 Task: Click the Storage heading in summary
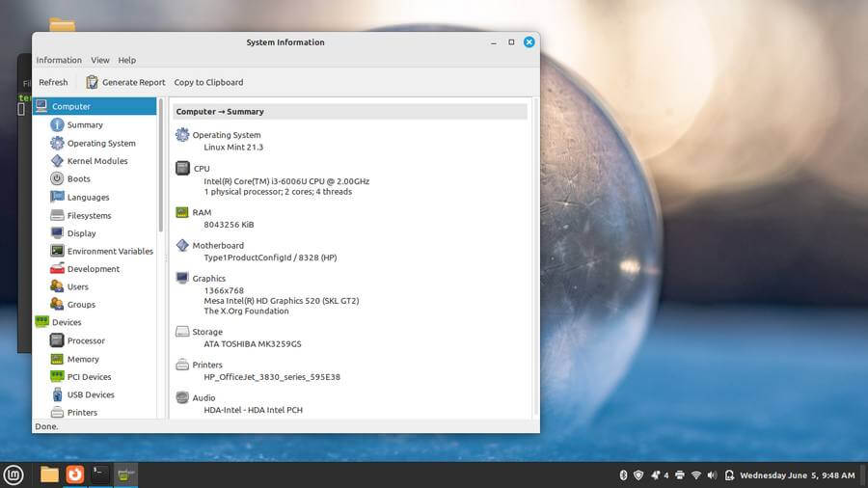pyautogui.click(x=207, y=332)
